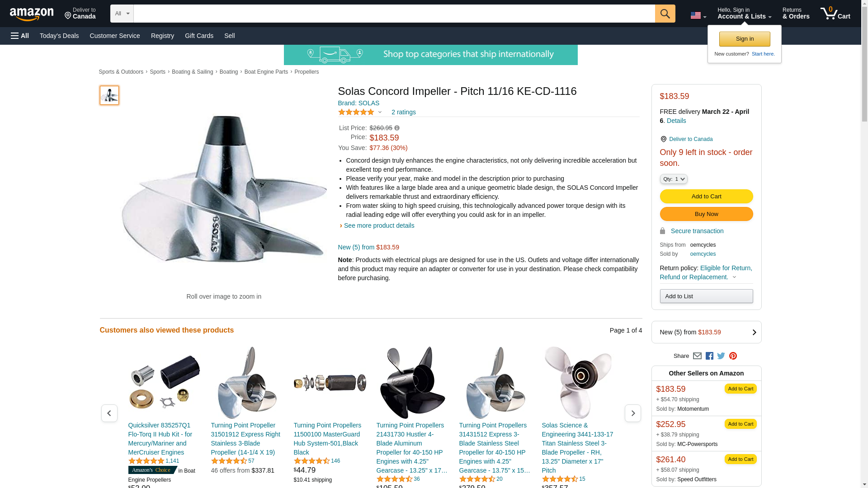Image resolution: width=868 pixels, height=488 pixels.
Task: Open the All hamburger menu
Action: click(20, 36)
